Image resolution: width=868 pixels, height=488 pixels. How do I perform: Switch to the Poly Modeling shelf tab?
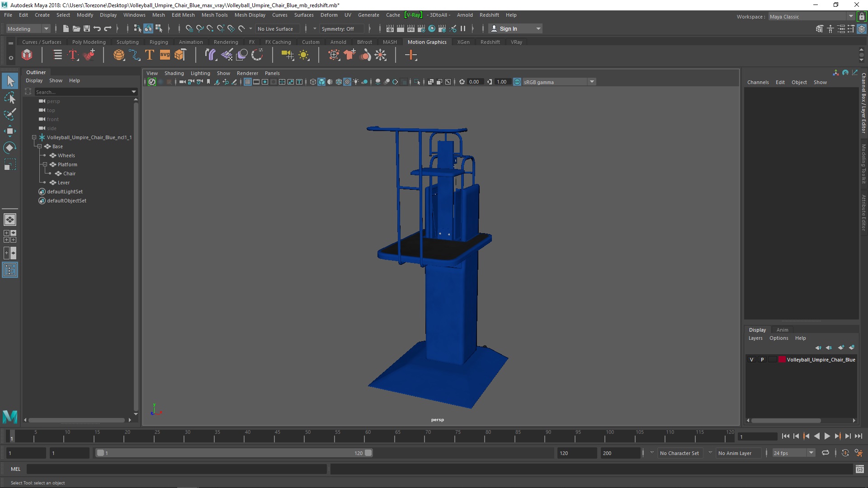(89, 42)
